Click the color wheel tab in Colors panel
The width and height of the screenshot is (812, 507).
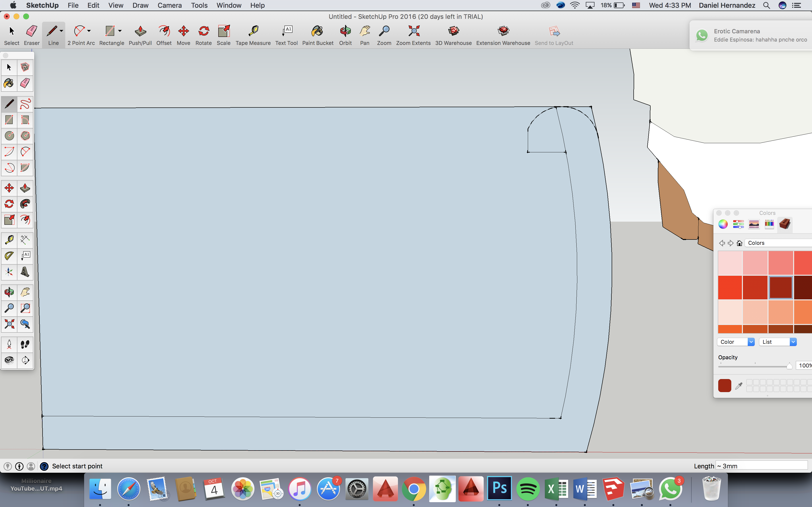(723, 224)
